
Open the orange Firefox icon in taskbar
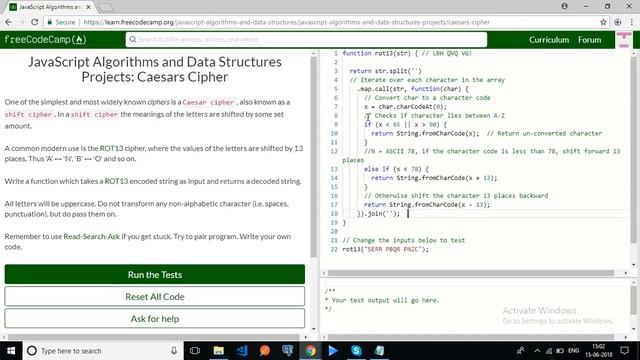click(264, 351)
